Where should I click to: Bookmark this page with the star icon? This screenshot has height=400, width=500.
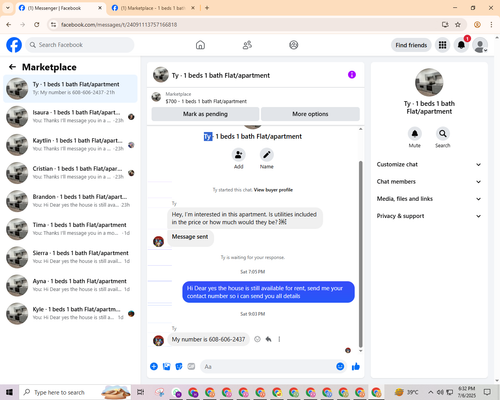[458, 25]
